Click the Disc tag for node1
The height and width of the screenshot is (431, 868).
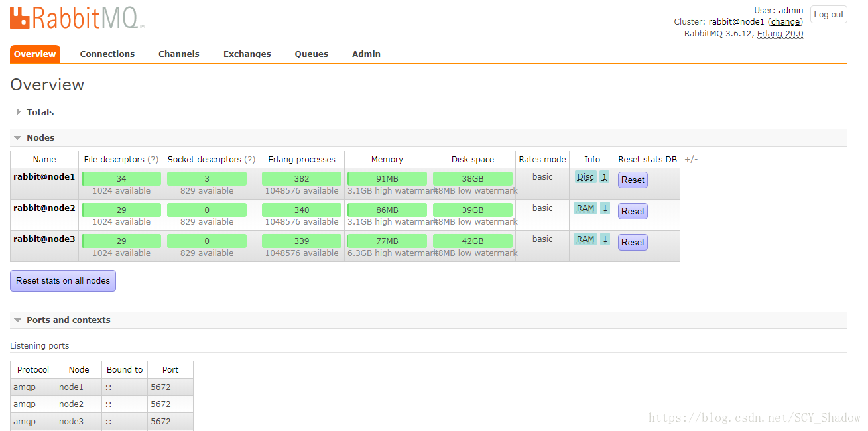pyautogui.click(x=586, y=177)
